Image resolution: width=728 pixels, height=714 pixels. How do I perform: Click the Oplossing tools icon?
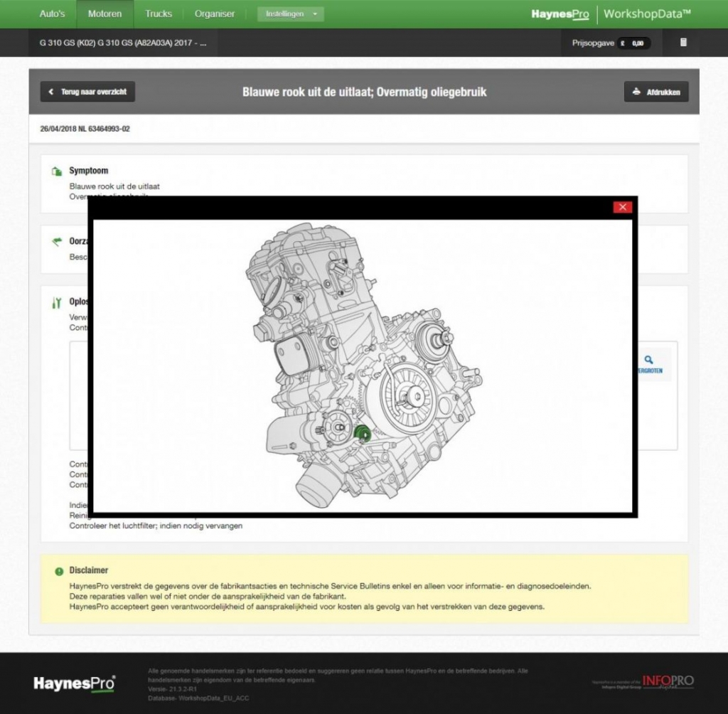coord(57,303)
